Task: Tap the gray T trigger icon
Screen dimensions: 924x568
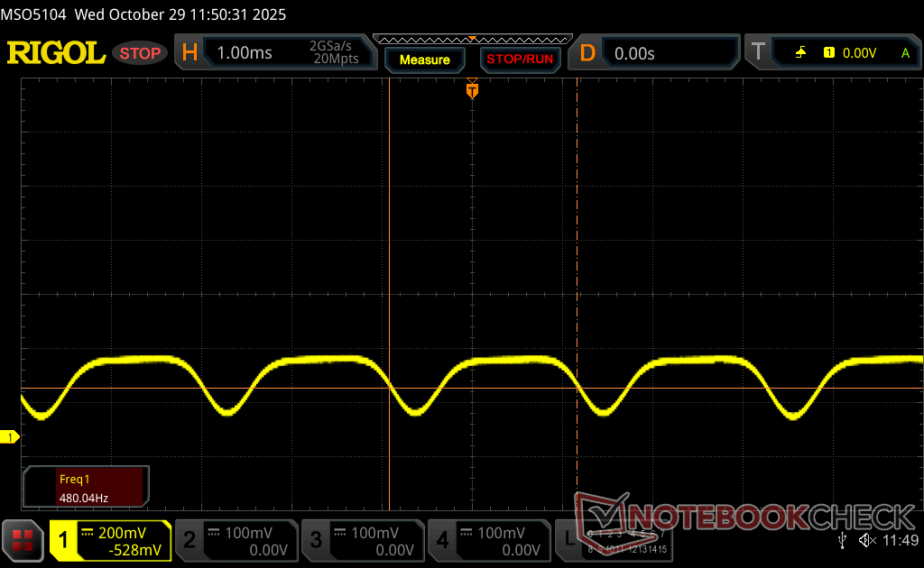Action: click(x=758, y=53)
